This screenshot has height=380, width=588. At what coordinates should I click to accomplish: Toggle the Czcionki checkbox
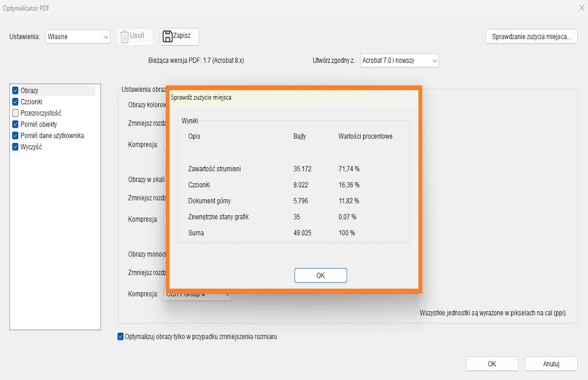click(15, 101)
